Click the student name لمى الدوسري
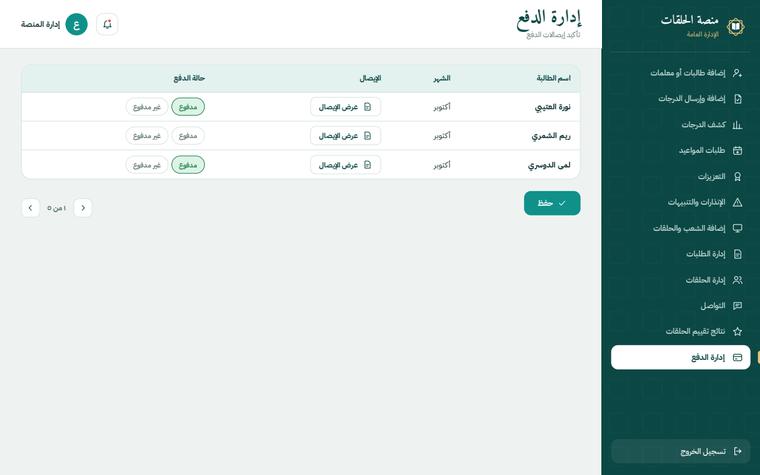This screenshot has width=760, height=475. [549, 165]
